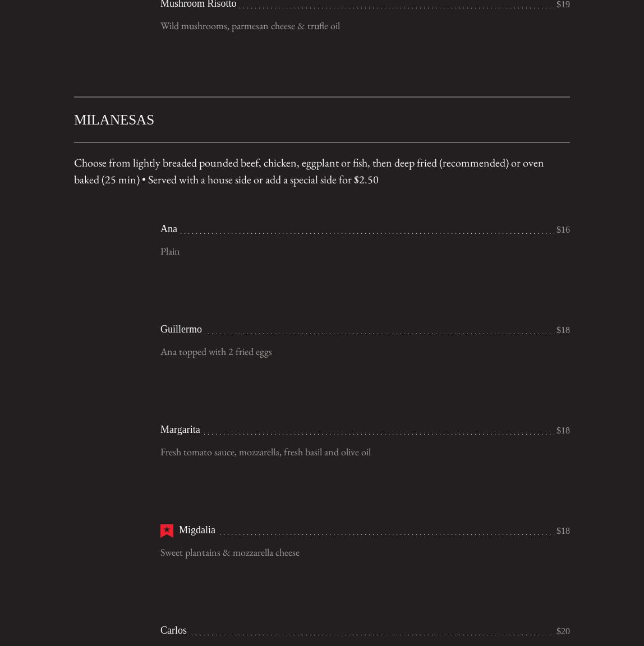Image resolution: width=644 pixels, height=646 pixels.
Task: Click the $18 price beside Guillermo
Action: pyautogui.click(x=563, y=330)
